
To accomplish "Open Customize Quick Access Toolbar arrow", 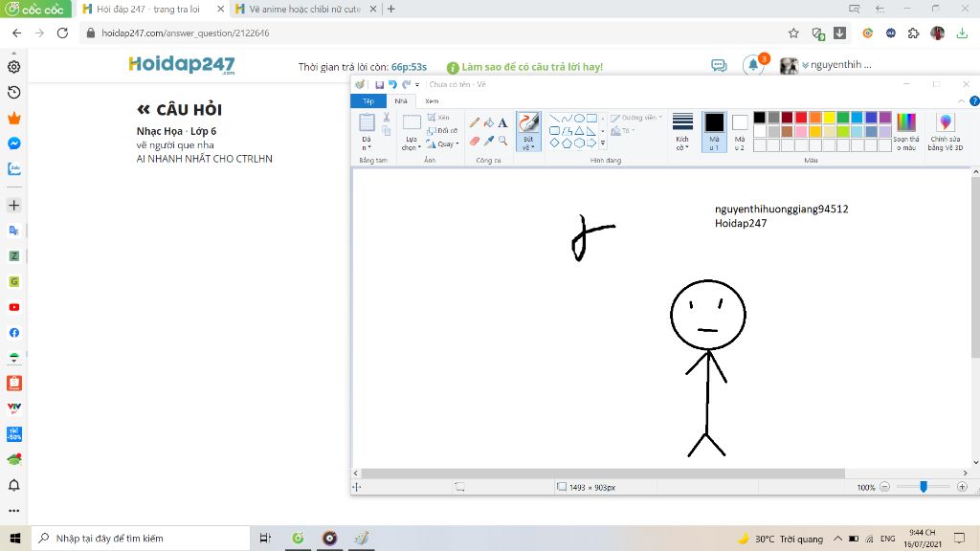I will click(417, 84).
